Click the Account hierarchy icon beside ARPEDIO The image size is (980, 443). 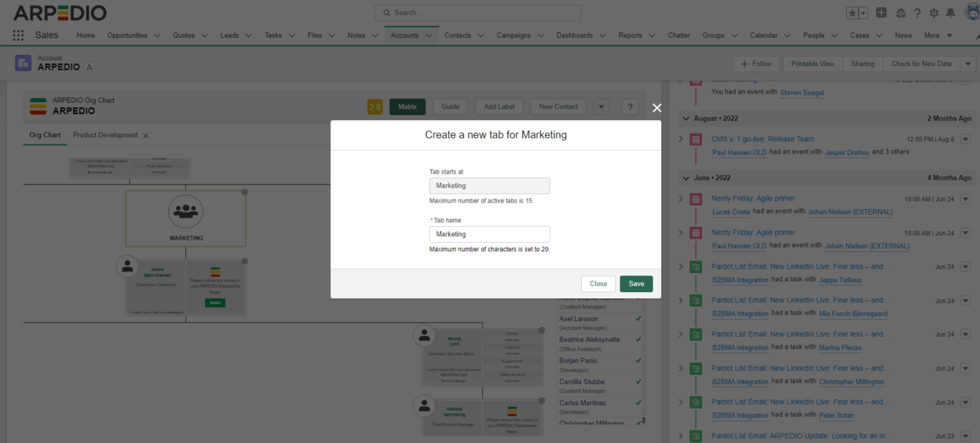click(x=90, y=68)
